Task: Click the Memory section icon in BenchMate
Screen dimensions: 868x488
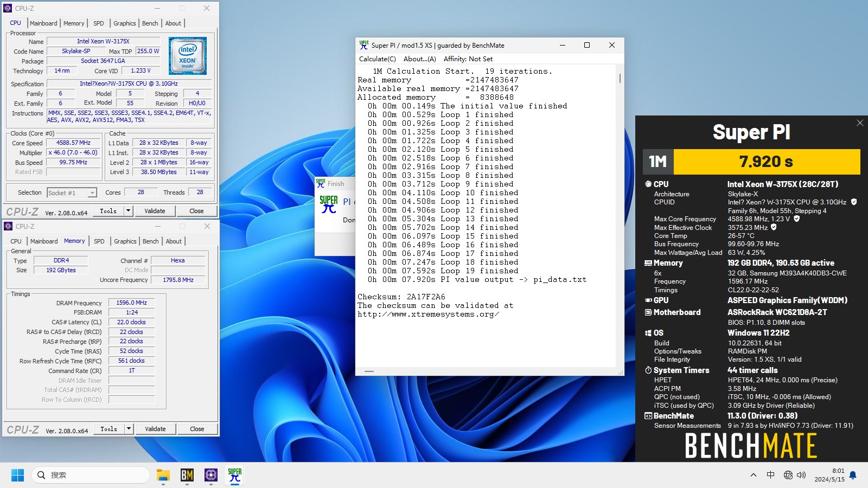Action: pyautogui.click(x=648, y=263)
